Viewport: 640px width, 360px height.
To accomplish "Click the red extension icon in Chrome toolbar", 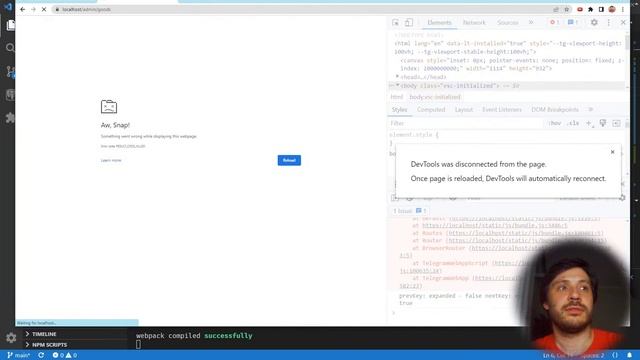I will (x=580, y=9).
